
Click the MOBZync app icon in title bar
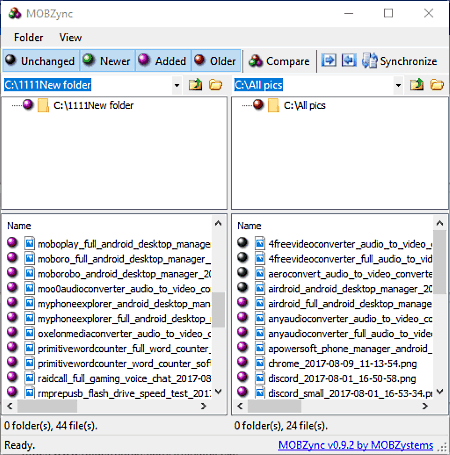15,13
